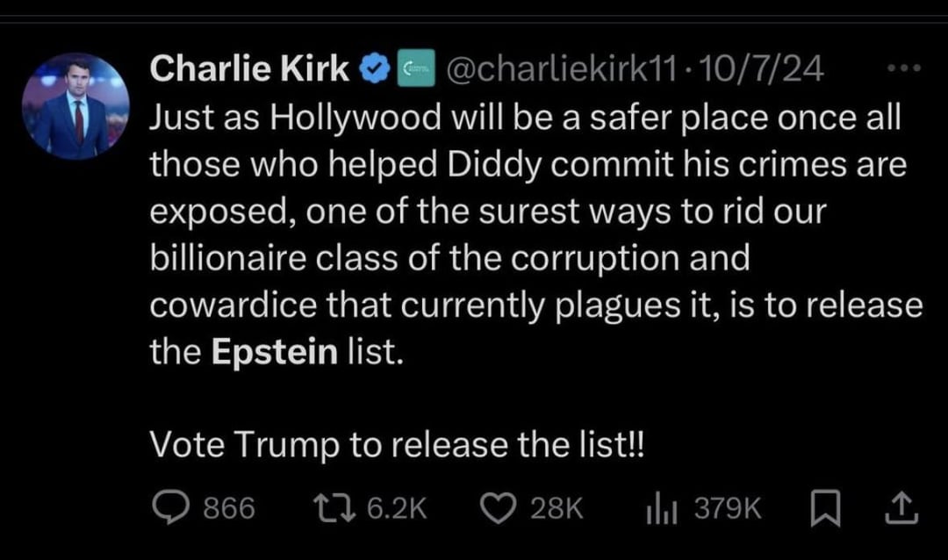Click the share upload arrow icon
Image resolution: width=948 pixels, height=560 pixels.
coord(901,508)
